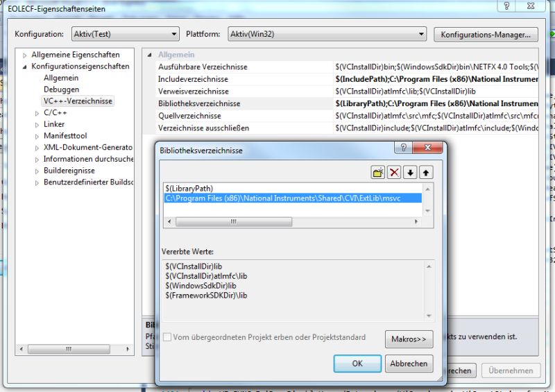The height and width of the screenshot is (392, 555).
Task: Click left arrow of tree panel scrollbar
Action: pyautogui.click(x=22, y=349)
